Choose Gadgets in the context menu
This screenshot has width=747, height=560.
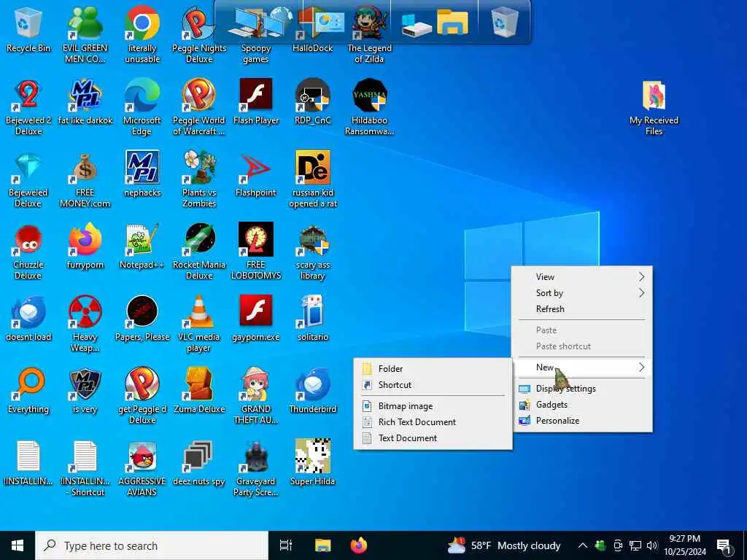point(581,405)
